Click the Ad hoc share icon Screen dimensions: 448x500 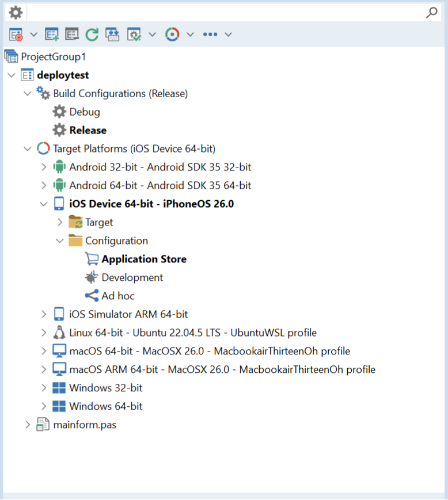92,296
